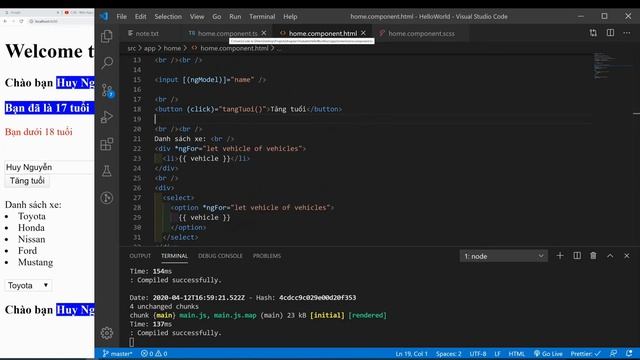Open the Help menu
640x360 pixels.
[290, 16]
